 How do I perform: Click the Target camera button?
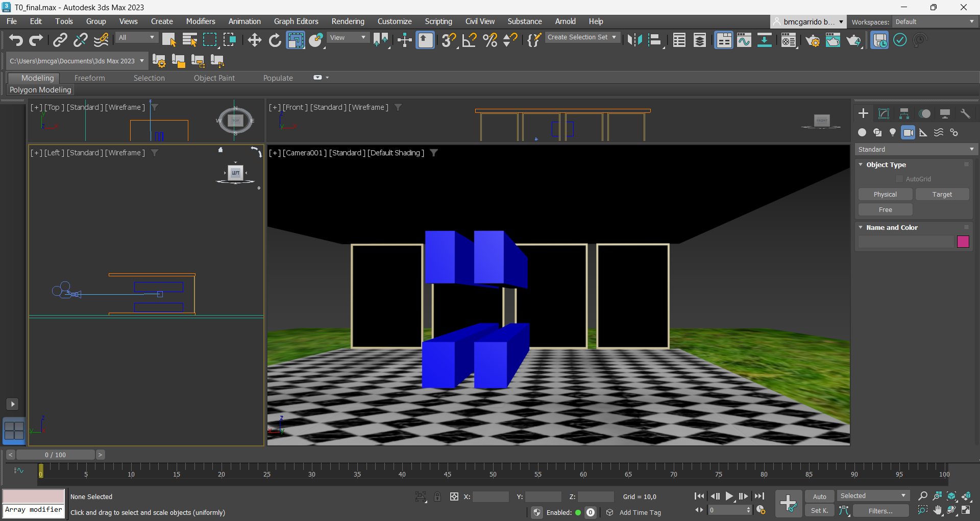[942, 194]
